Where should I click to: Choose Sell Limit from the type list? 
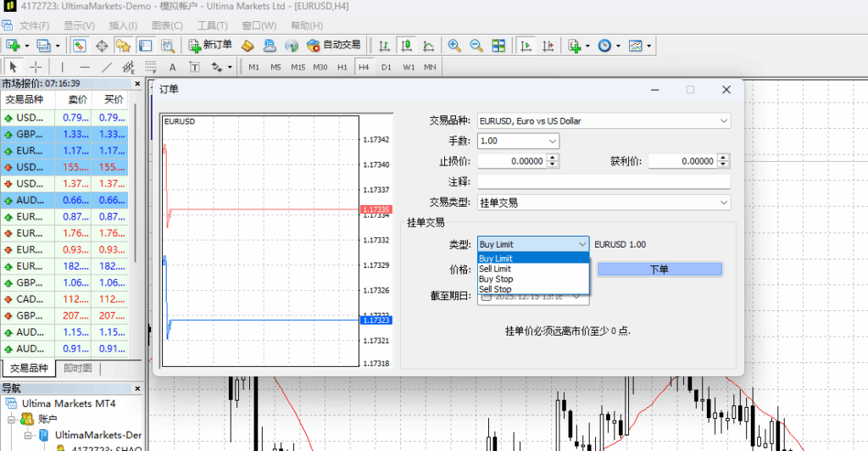pyautogui.click(x=533, y=269)
